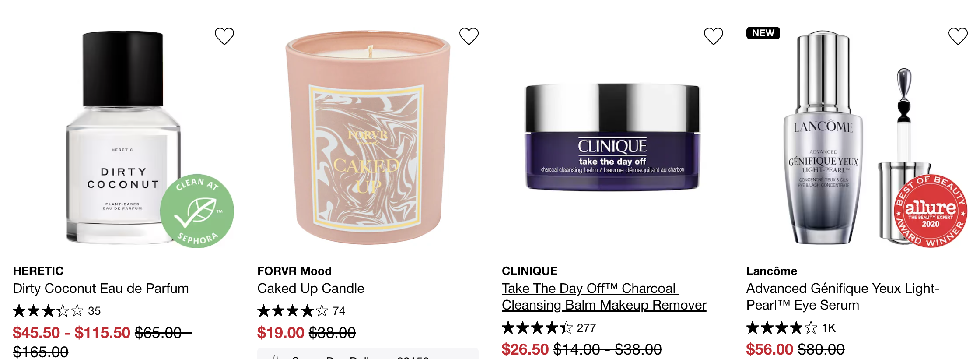Viewport: 980px width, 359px height.
Task: Favorite the Dirty Coconut perfume with heart
Action: (224, 36)
